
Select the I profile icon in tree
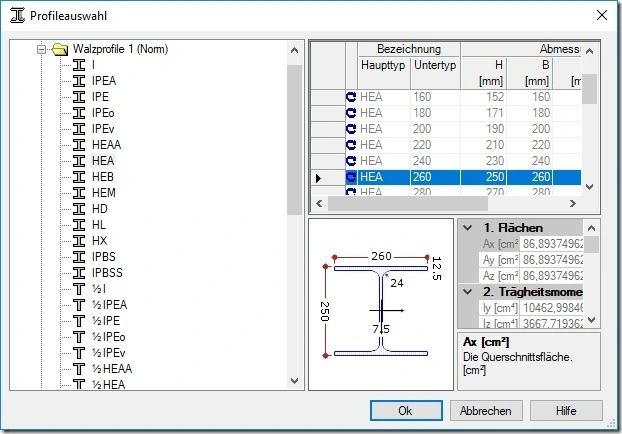(x=79, y=65)
